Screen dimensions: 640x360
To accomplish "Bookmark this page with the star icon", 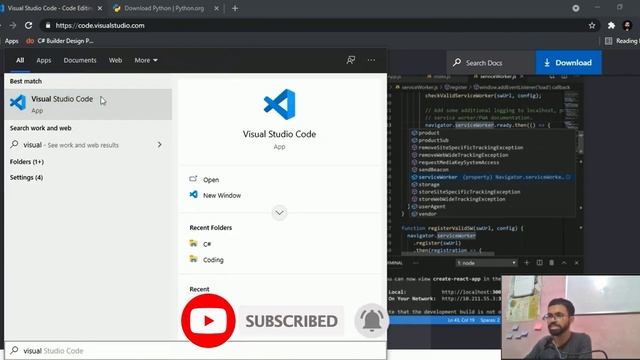I will [592, 25].
